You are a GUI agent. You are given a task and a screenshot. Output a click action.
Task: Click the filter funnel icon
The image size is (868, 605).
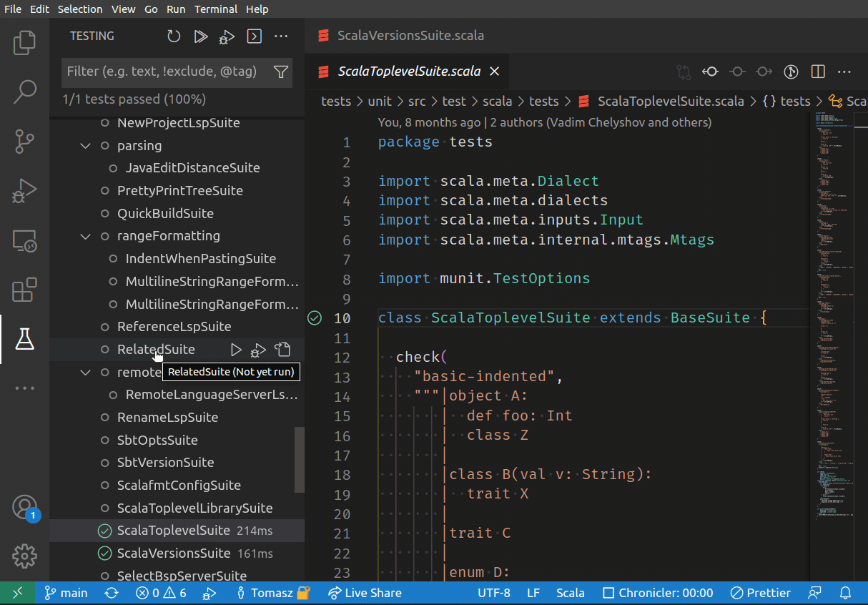281,72
